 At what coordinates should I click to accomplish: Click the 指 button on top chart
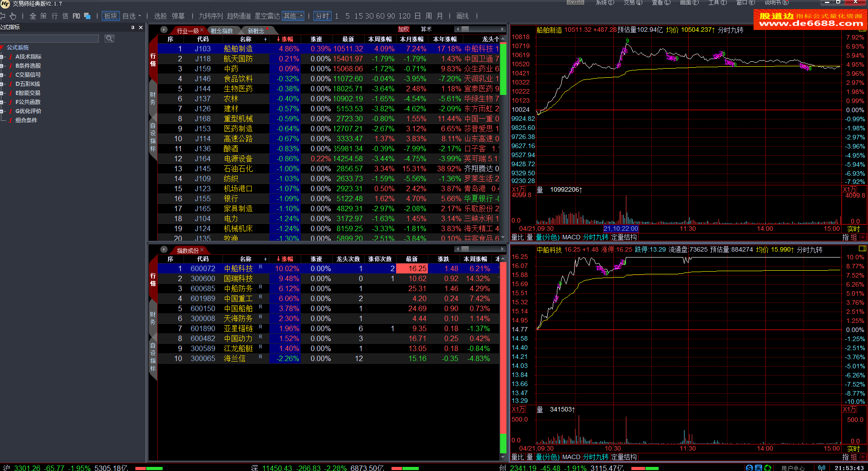coord(845,237)
